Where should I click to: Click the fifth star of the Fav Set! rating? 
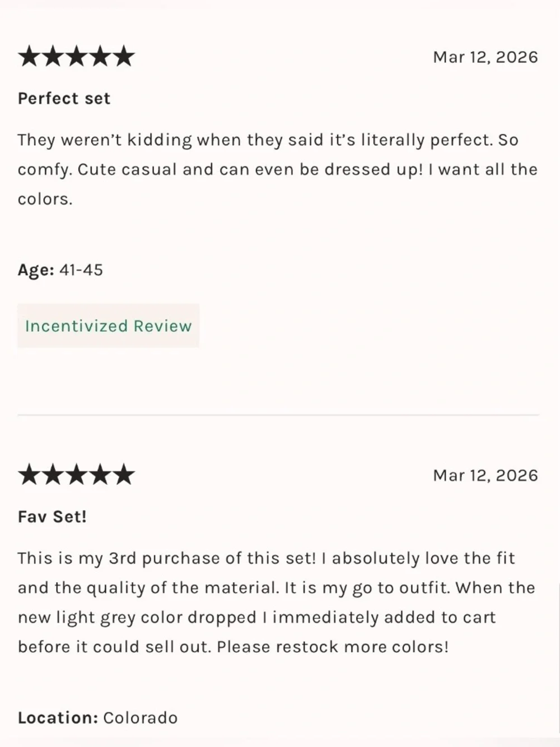[124, 475]
